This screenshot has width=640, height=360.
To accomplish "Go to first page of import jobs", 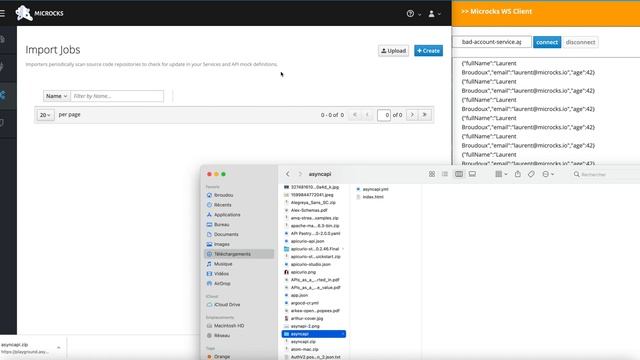I will pyautogui.click(x=355, y=115).
